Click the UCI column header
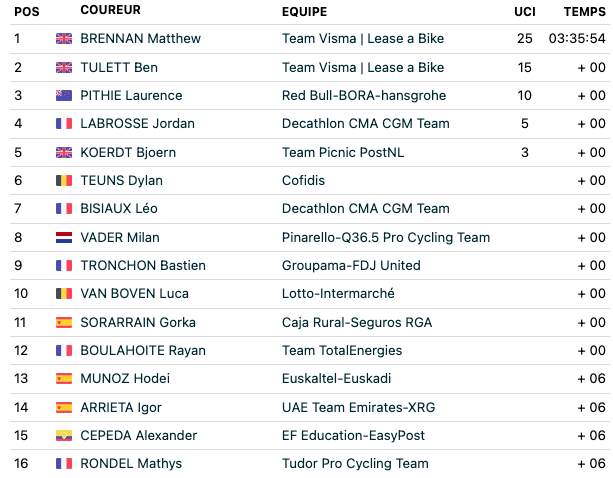This screenshot has height=478, width=613. tap(525, 12)
